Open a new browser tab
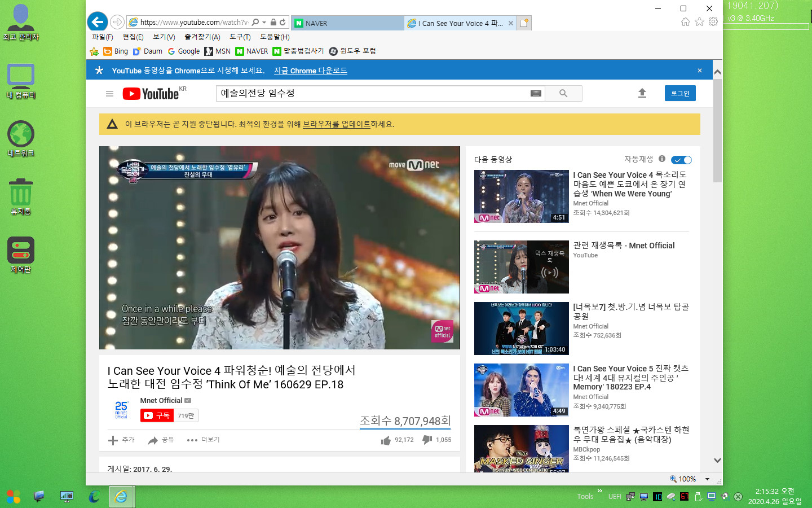Screen dimensions: 812x508 click(x=524, y=23)
